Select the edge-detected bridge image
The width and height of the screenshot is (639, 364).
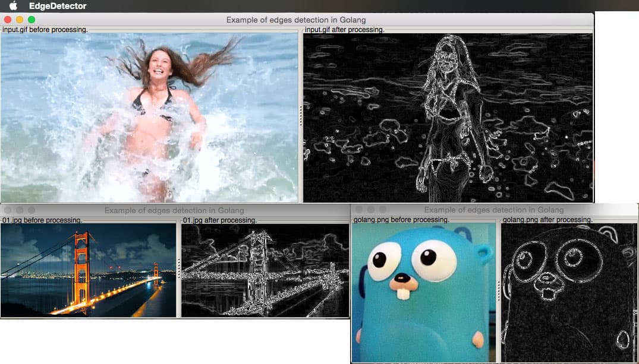pos(265,270)
